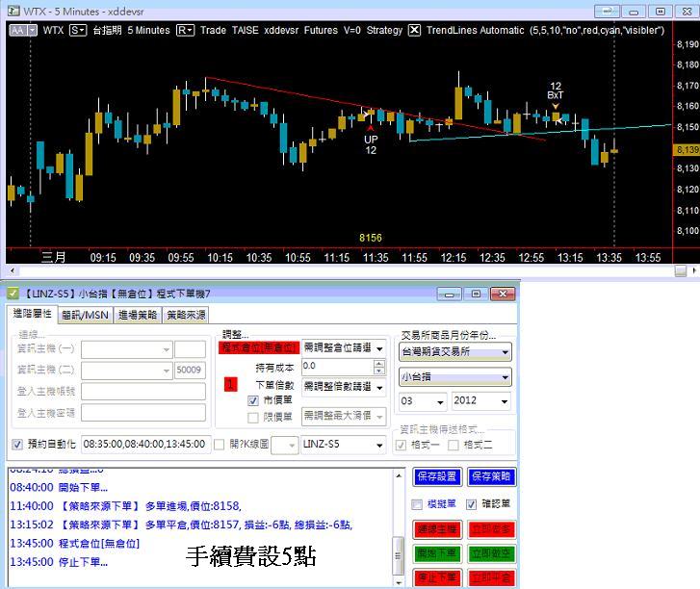Click the arrow button in chart title bar

coord(607,12)
